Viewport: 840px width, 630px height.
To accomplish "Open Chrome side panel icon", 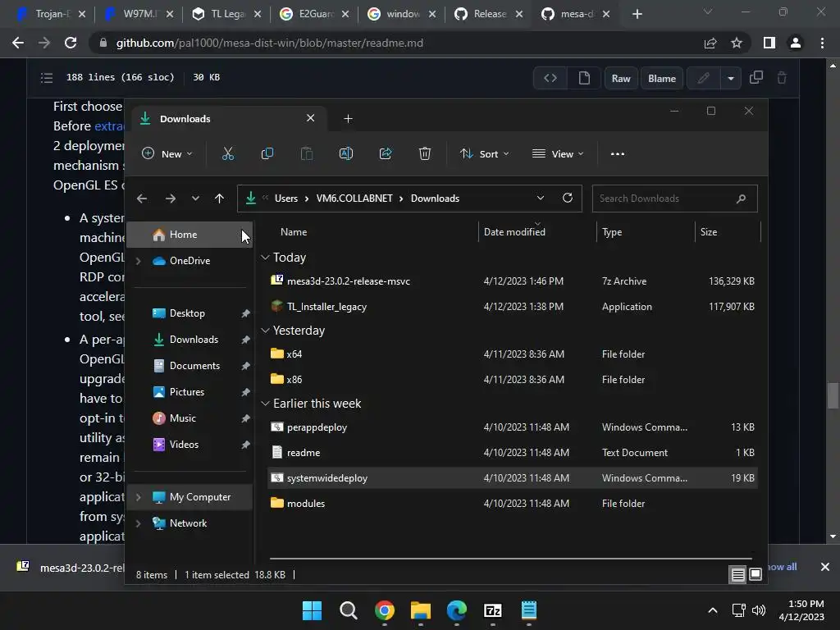I will [769, 43].
